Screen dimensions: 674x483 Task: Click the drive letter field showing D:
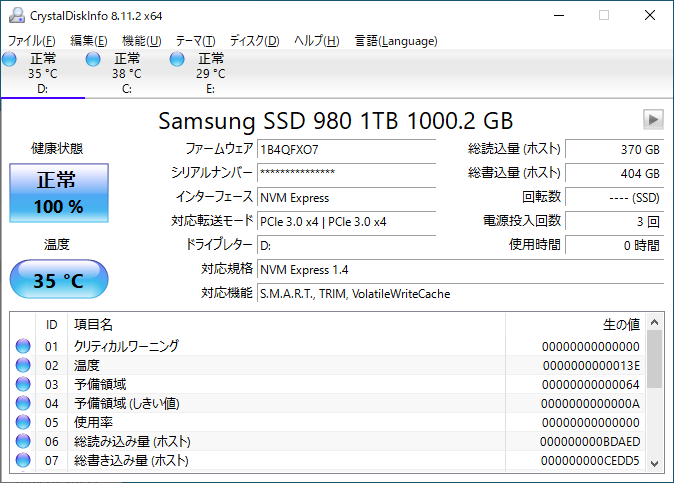tap(346, 245)
